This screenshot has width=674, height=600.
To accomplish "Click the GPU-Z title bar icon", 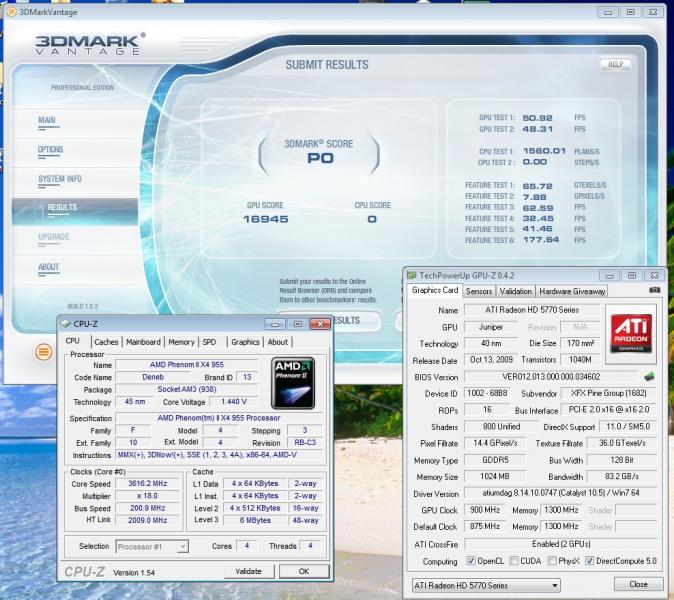I will (x=412, y=275).
